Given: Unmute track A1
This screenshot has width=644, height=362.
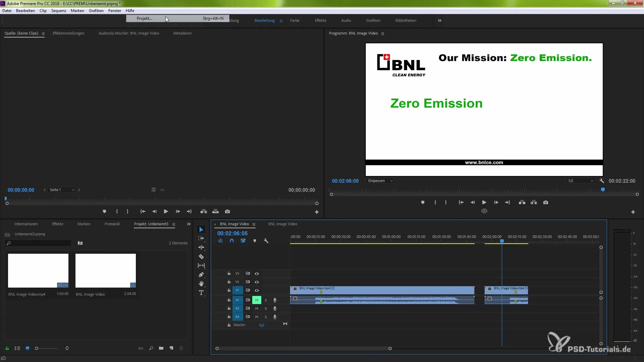Looking at the screenshot, I should 257,300.
